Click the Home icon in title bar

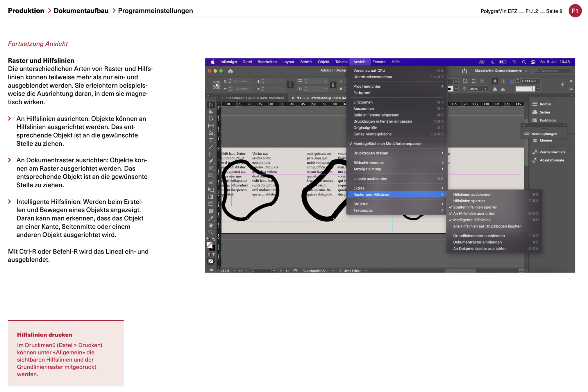click(x=230, y=71)
